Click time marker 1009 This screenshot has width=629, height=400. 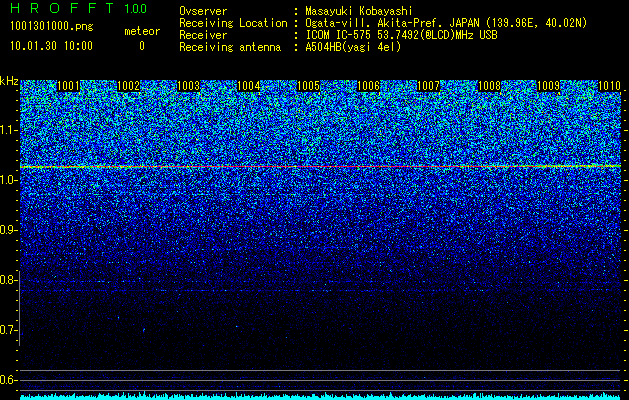click(x=548, y=86)
